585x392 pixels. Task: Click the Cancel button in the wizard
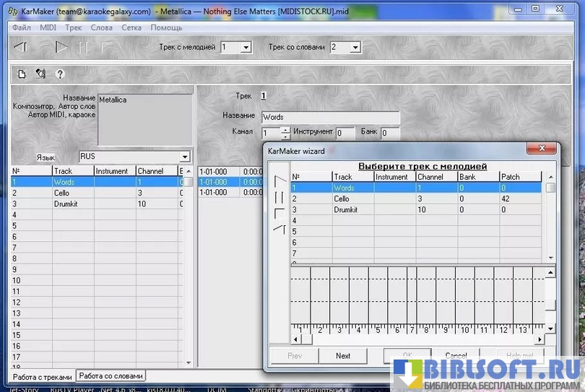click(456, 356)
